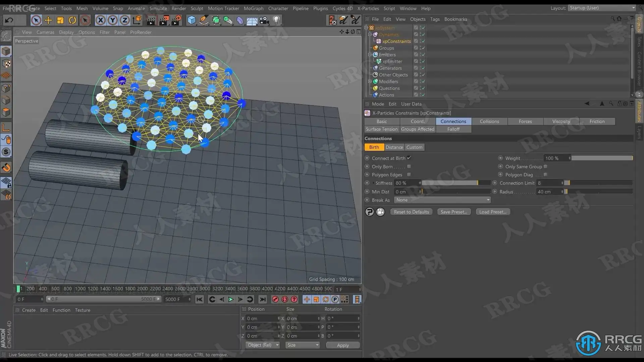Image resolution: width=644 pixels, height=362 pixels.
Task: Select the Move tool icon
Action: 48,20
